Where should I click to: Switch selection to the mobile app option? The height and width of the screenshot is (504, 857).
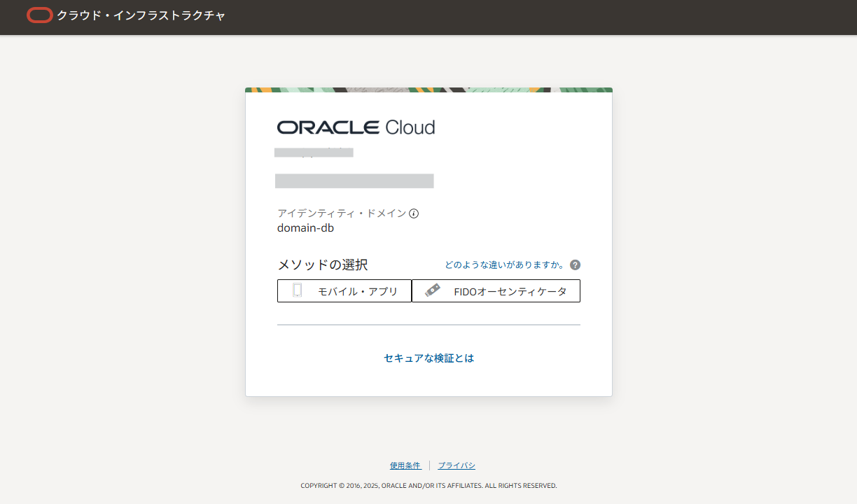(344, 290)
